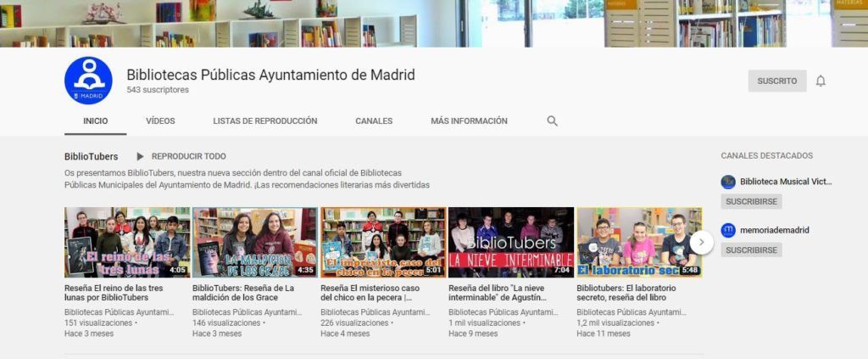Image resolution: width=868 pixels, height=359 pixels.
Task: Open El laboratorio secreto thumbnail
Action: point(639,242)
